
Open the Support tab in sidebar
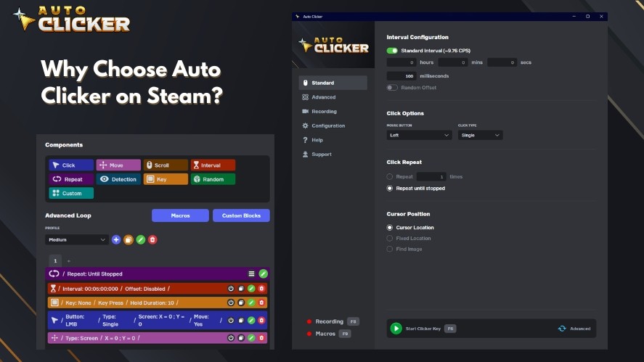pyautogui.click(x=333, y=155)
